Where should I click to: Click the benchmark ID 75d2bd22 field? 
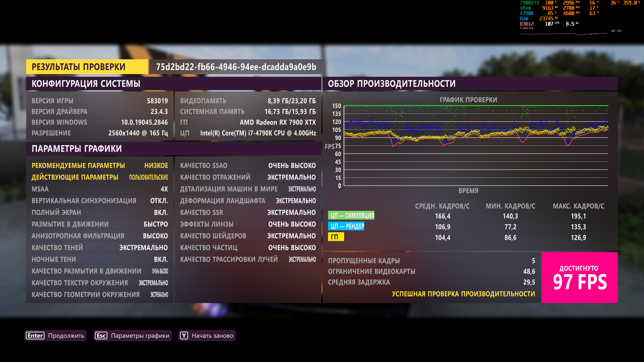tap(236, 67)
